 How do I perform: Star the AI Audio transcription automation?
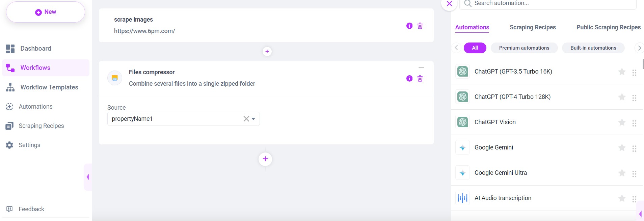coord(621,198)
